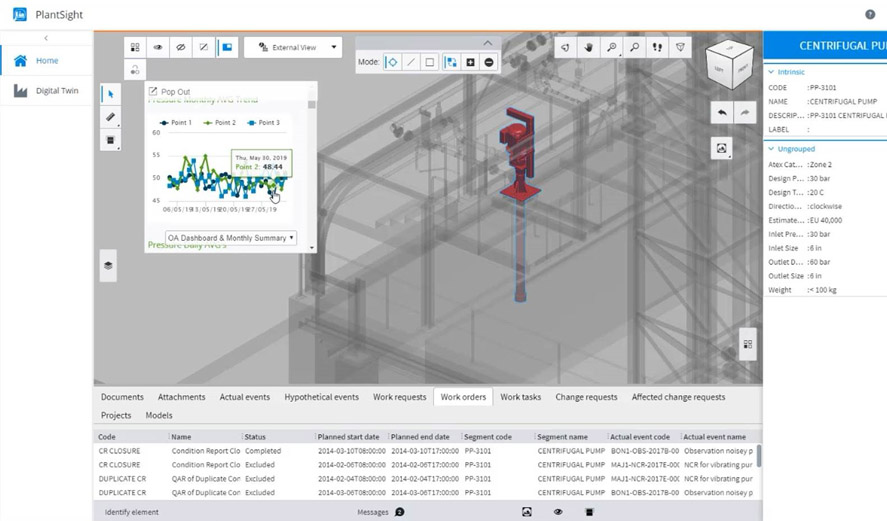Screen dimensions: 887x521
Task: Select the arrow pointer tool
Action: pyautogui.click(x=110, y=94)
